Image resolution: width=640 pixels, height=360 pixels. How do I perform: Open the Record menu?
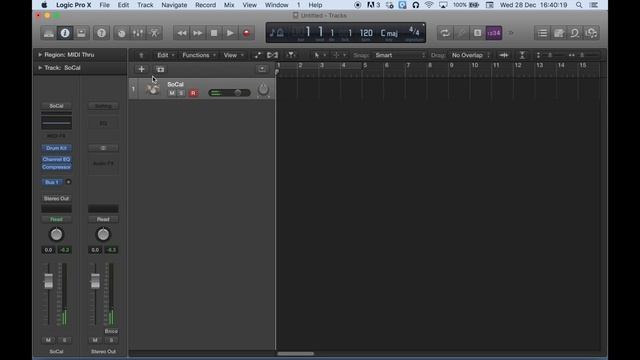(x=205, y=5)
